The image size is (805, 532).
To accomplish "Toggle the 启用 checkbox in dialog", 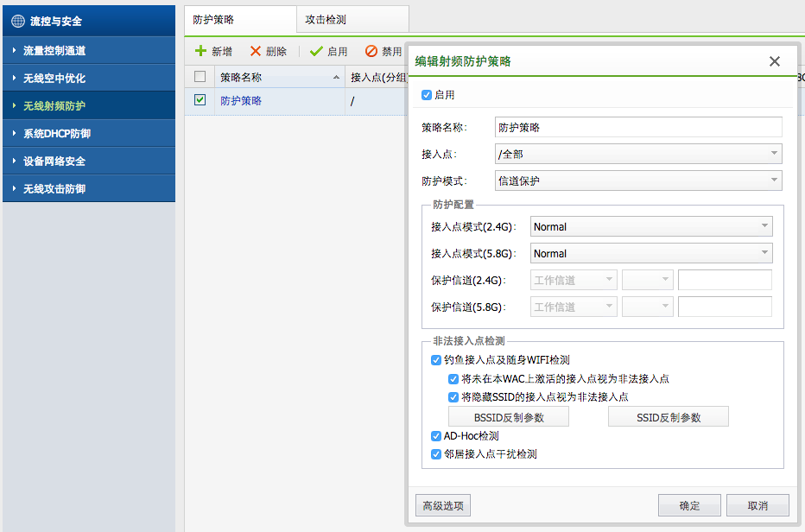I will pyautogui.click(x=427, y=95).
